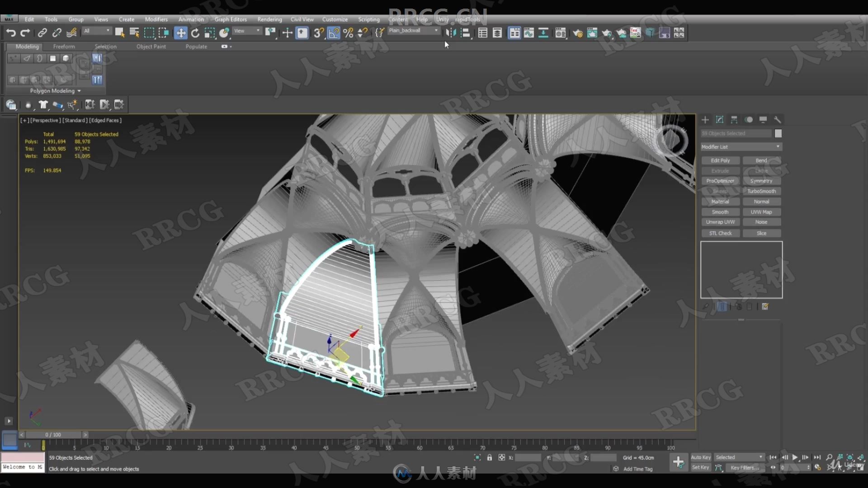Image resolution: width=868 pixels, height=488 pixels.
Task: Click the ProOptimizer modifier
Action: [x=720, y=181]
